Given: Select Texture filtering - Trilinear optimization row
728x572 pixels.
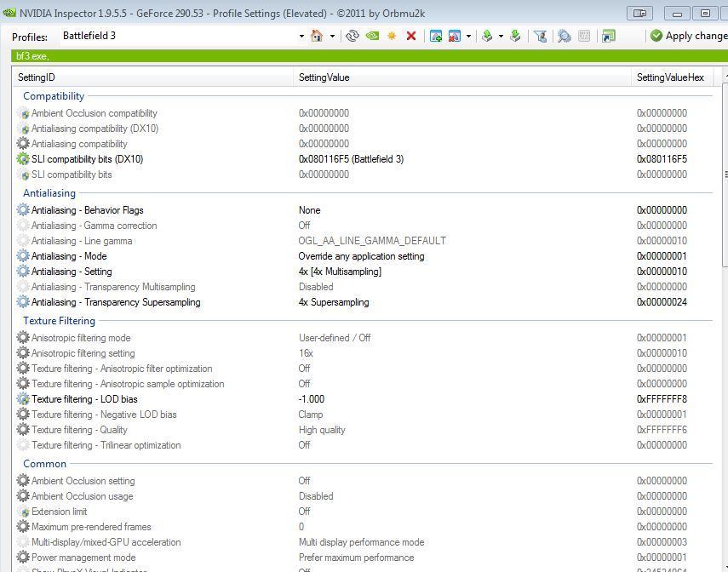Looking at the screenshot, I should click(x=364, y=445).
